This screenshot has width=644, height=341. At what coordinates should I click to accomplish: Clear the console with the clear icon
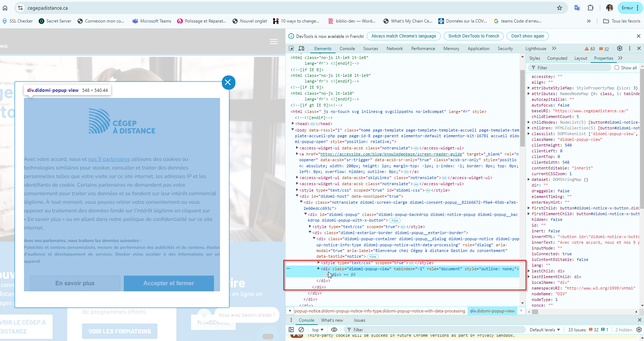[x=301, y=330]
